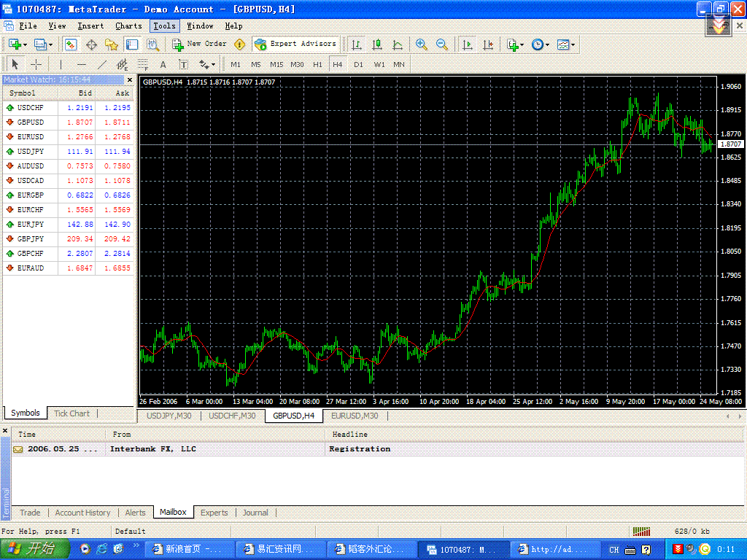The image size is (747, 560).
Task: Open the New Chart dropdown icon
Action: pyautogui.click(x=18, y=44)
